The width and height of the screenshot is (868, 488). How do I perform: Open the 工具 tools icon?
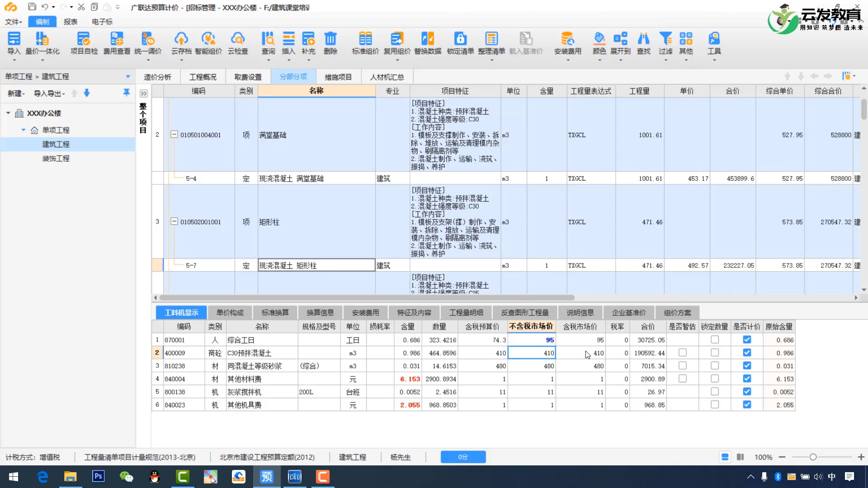point(714,43)
